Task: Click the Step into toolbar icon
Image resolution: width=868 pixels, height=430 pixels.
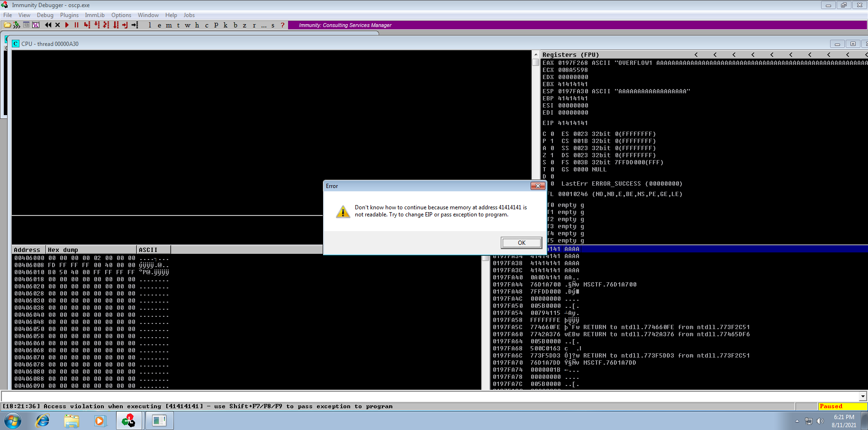Action: click(x=87, y=25)
